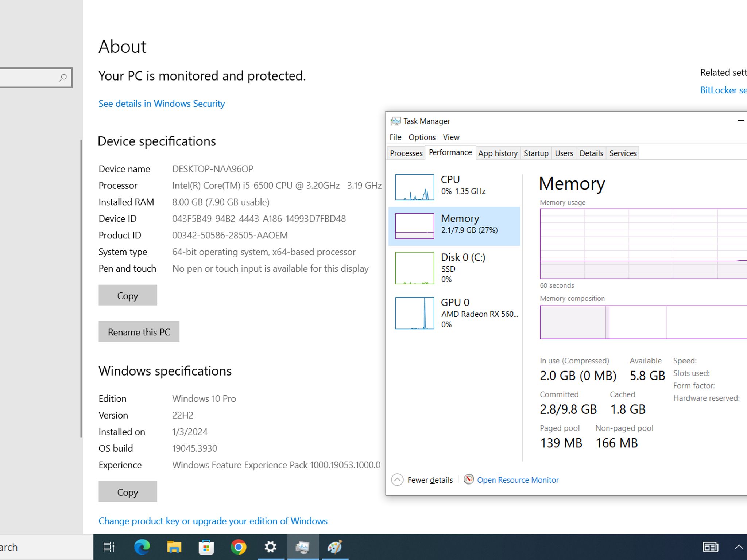This screenshot has width=747, height=560.
Task: Switch to the App history tab
Action: point(498,153)
